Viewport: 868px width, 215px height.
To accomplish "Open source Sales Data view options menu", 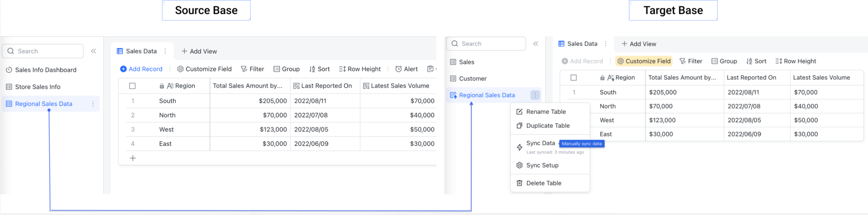I will tap(165, 51).
